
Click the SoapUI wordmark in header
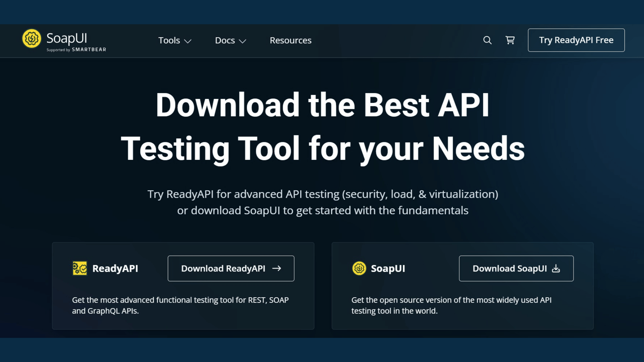67,39
